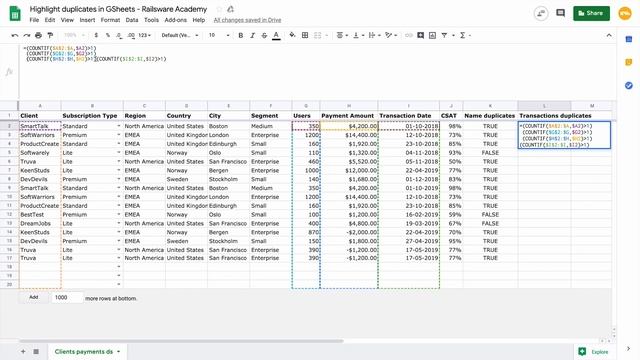Open Clients payments ds tab menu arrow
The image size is (640, 360).
click(118, 351)
